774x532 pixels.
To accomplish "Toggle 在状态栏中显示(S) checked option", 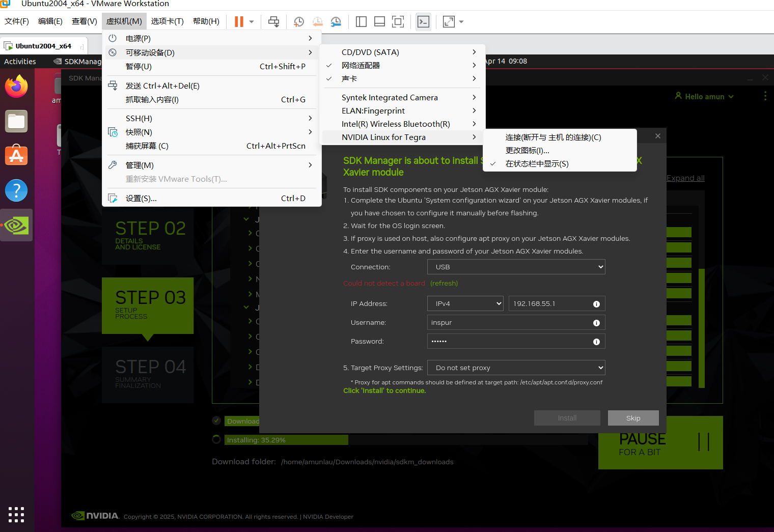I will click(x=560, y=164).
